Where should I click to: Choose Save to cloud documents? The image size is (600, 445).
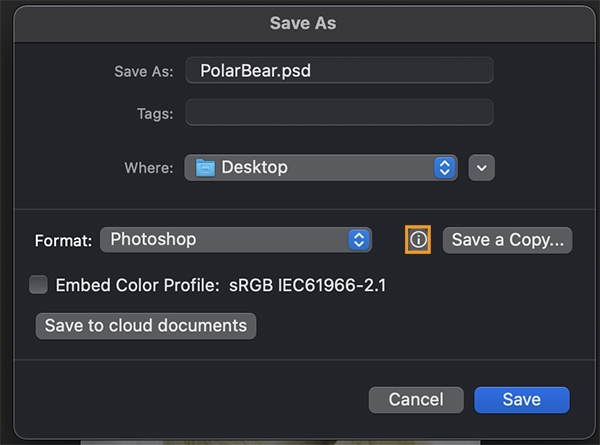[145, 326]
